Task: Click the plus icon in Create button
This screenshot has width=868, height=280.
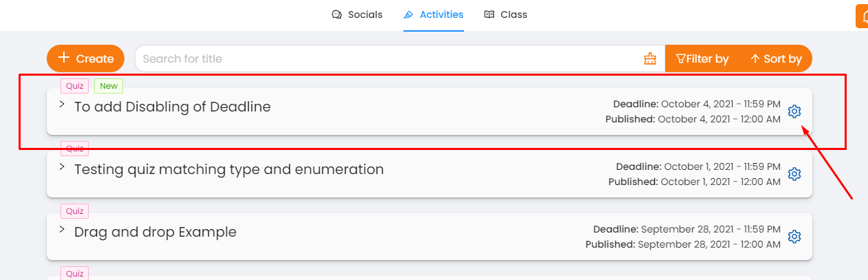Action: pyautogui.click(x=64, y=58)
